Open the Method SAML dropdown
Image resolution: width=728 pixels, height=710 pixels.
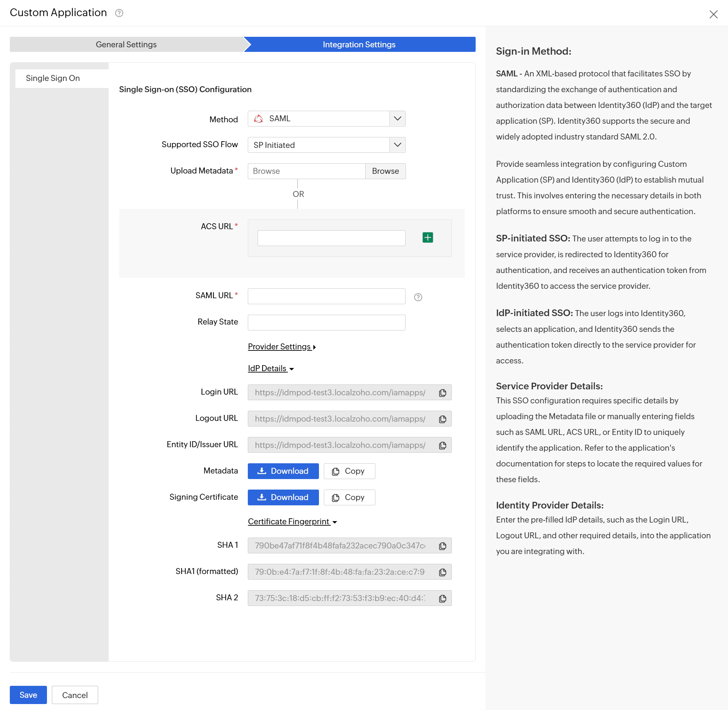click(326, 118)
